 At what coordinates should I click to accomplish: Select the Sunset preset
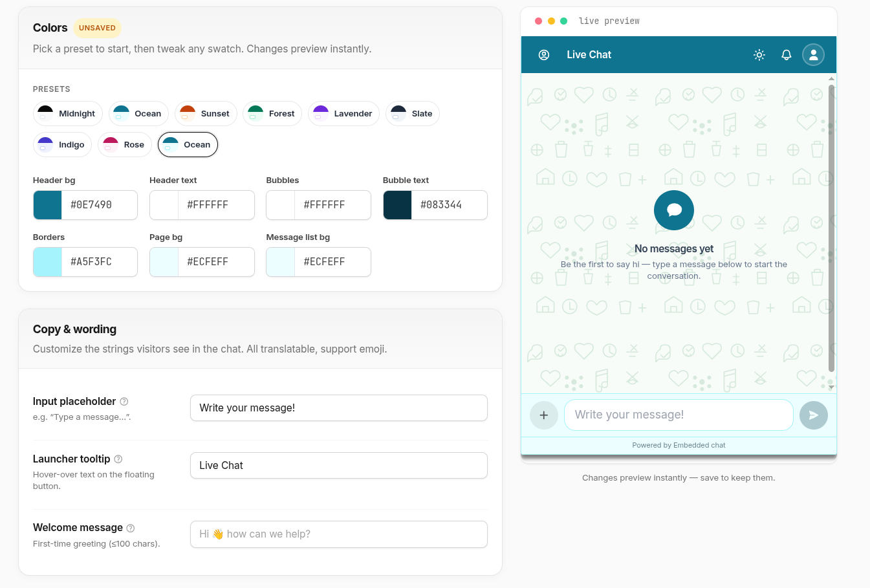(206, 114)
